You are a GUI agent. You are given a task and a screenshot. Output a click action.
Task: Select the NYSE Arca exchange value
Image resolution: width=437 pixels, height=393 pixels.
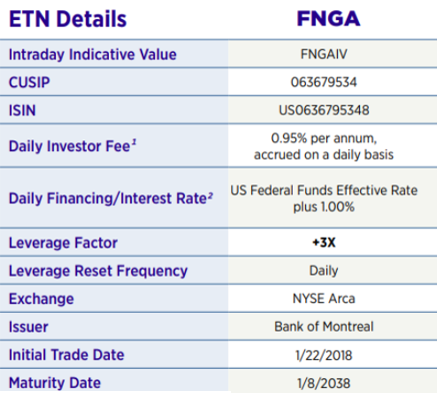[x=324, y=298]
